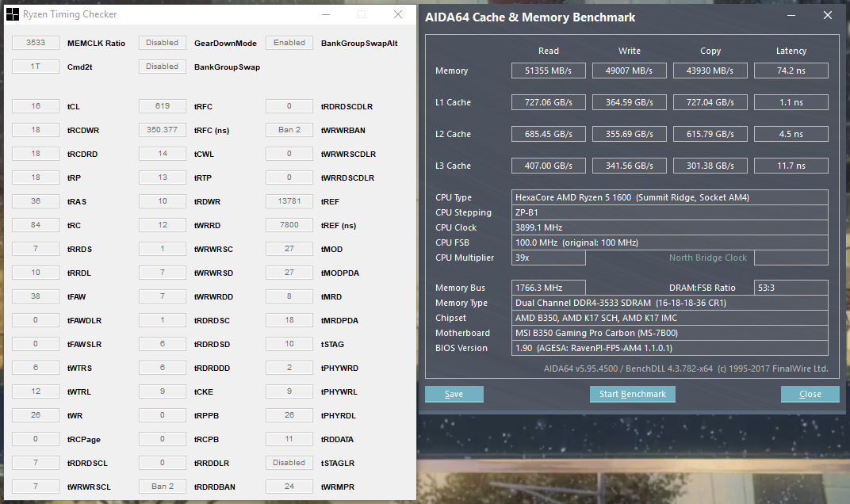Screen dimensions: 850x504
Task: Select the tWRWRBAN Ban 2 field
Action: tap(289, 130)
